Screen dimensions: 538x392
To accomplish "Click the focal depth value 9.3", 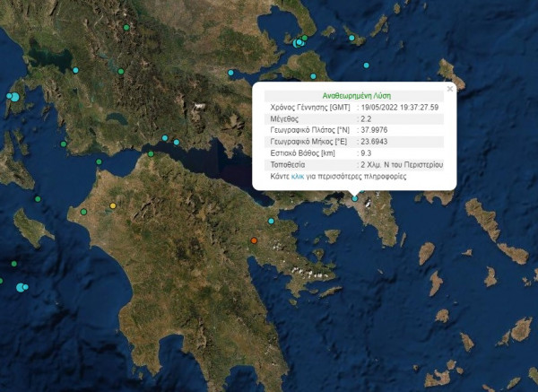I will pos(366,153).
